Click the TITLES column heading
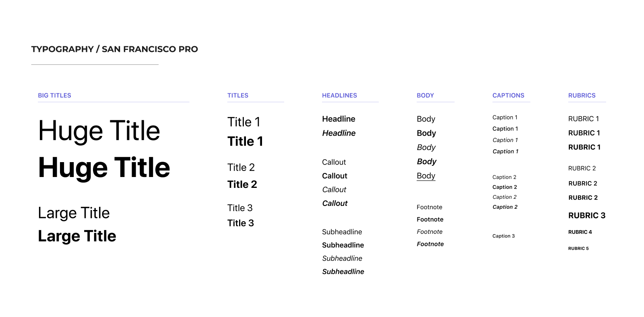The width and height of the screenshot is (644, 317). 238,95
